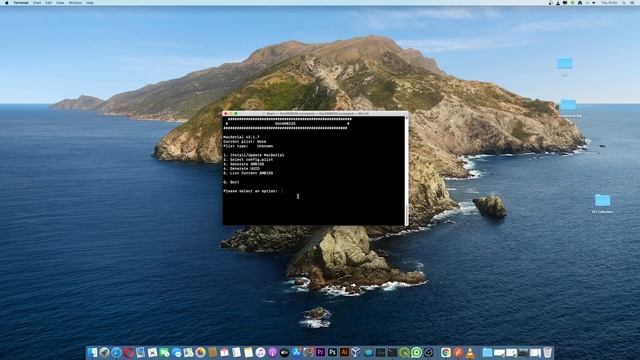The image size is (640, 360).
Task: Launch Adobe Illustrator from dock
Action: 344,352
